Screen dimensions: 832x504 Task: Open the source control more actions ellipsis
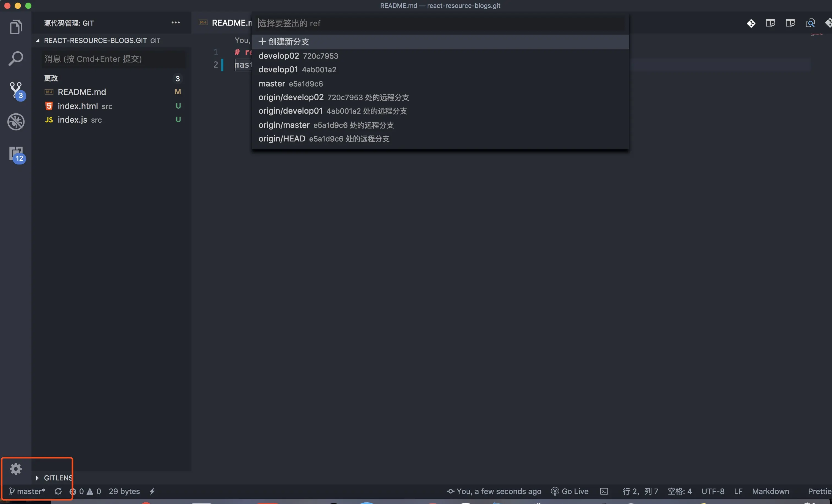pos(175,23)
